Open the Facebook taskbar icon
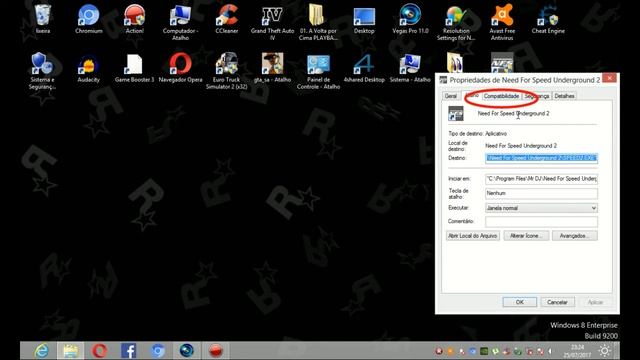The image size is (640, 360). tap(129, 351)
